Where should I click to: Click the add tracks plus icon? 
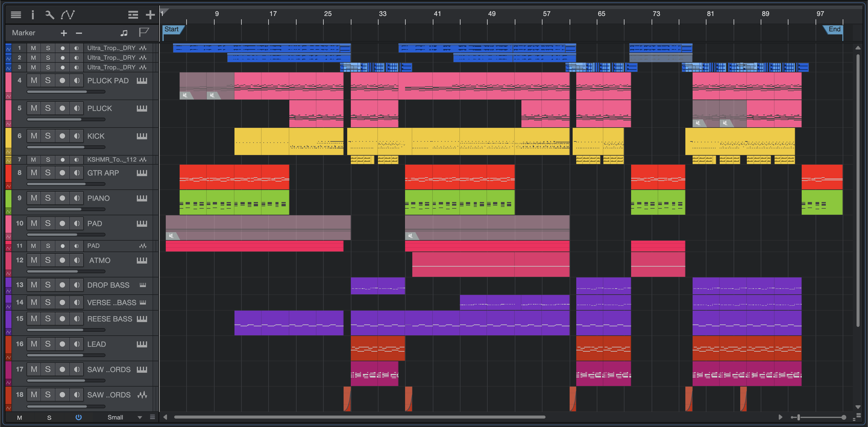(150, 15)
